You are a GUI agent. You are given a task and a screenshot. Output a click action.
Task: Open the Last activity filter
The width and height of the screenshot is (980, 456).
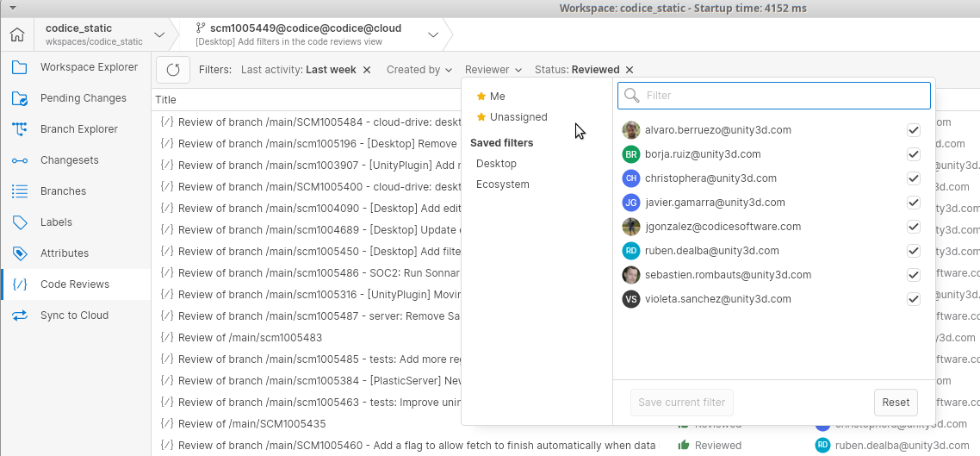(299, 70)
